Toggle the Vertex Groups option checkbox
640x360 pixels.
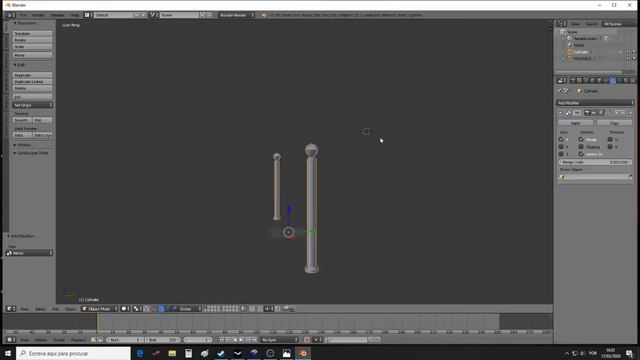tap(581, 154)
